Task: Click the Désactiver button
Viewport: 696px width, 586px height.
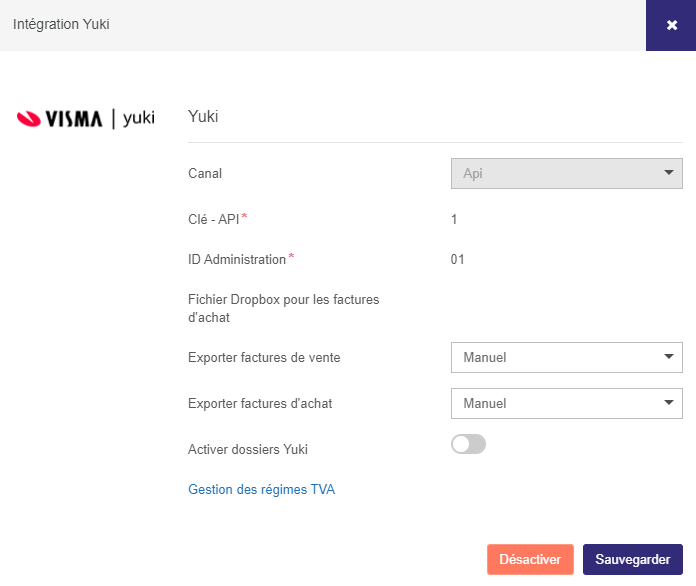Action: 530,559
